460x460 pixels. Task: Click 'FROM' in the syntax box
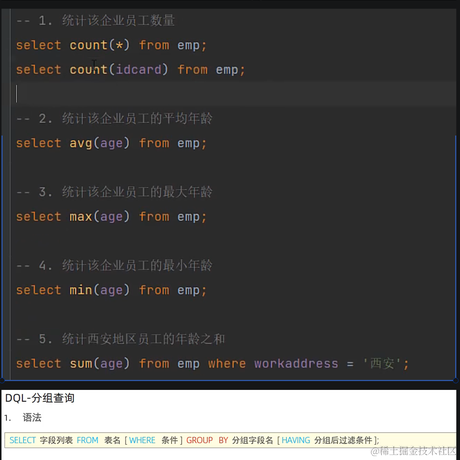87,440
